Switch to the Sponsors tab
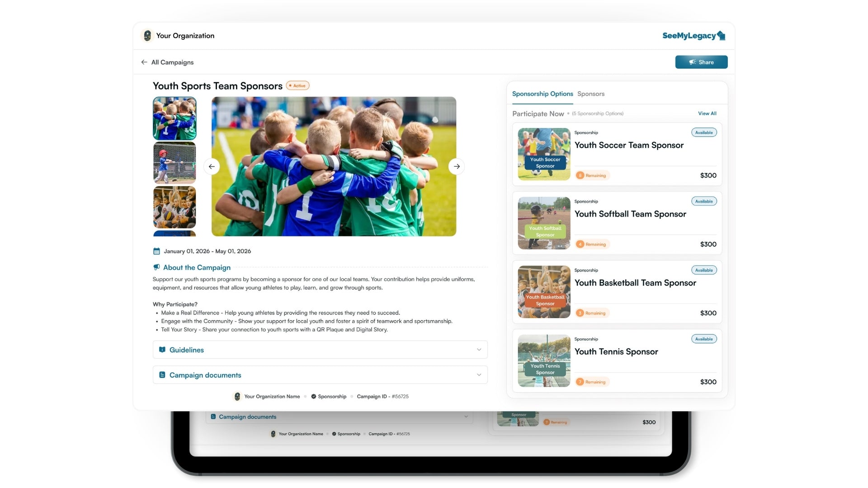Image resolution: width=868 pixels, height=488 pixels. tap(591, 94)
